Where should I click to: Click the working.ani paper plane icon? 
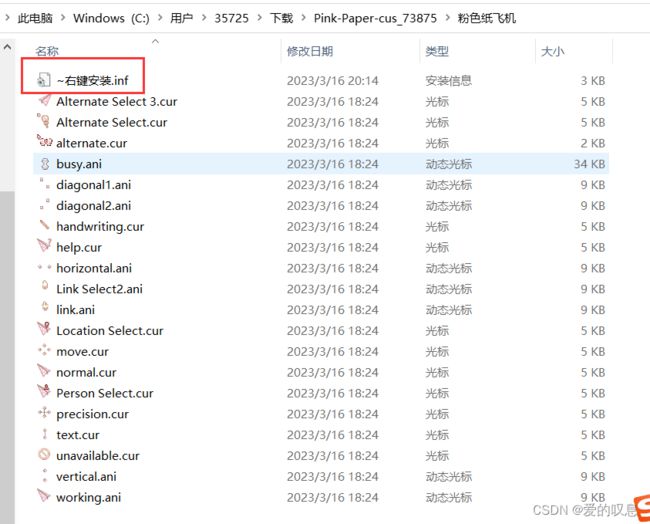[44, 495]
